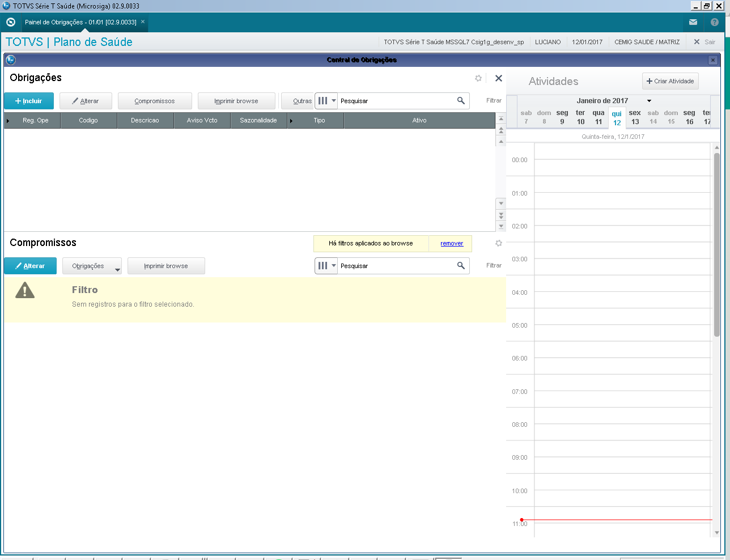
Task: Click the Atividades calendar scroll-down arrow
Action: tap(717, 533)
